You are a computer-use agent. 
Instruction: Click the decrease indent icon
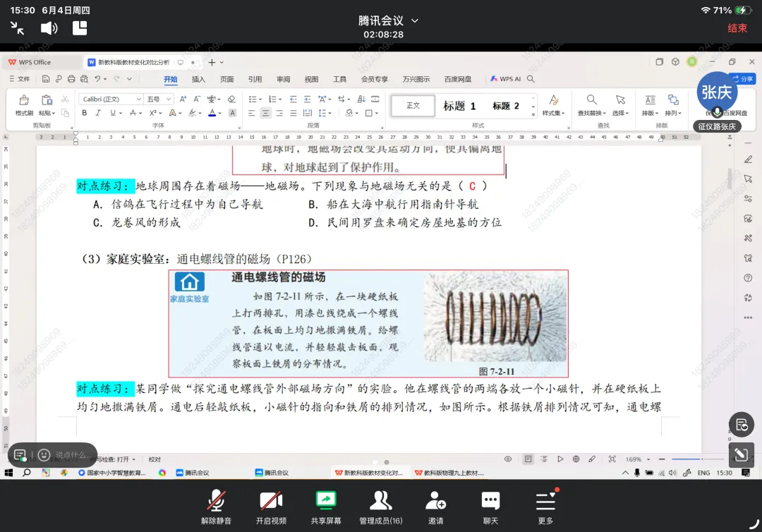tap(293, 99)
